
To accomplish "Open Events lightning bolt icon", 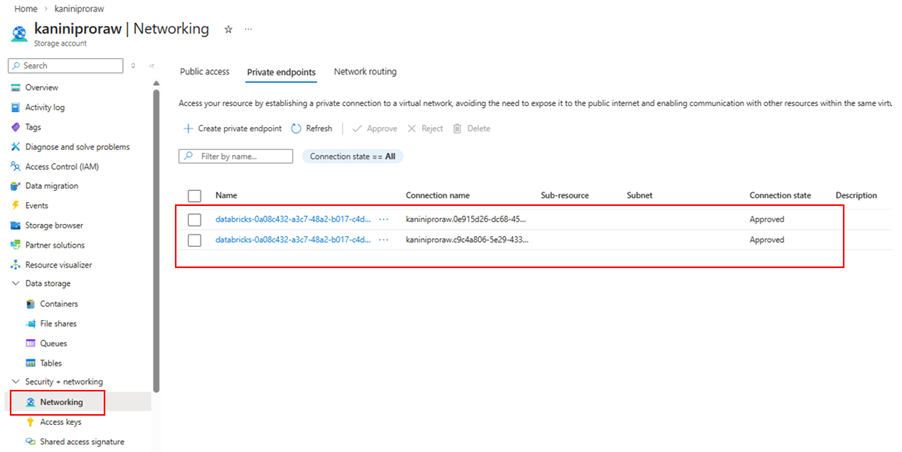I will pyautogui.click(x=15, y=205).
